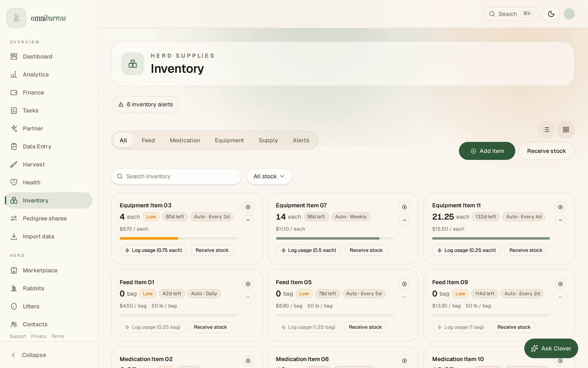Click the Auto · Weekly badge
Screen dimensions: 588x368
point(351,217)
